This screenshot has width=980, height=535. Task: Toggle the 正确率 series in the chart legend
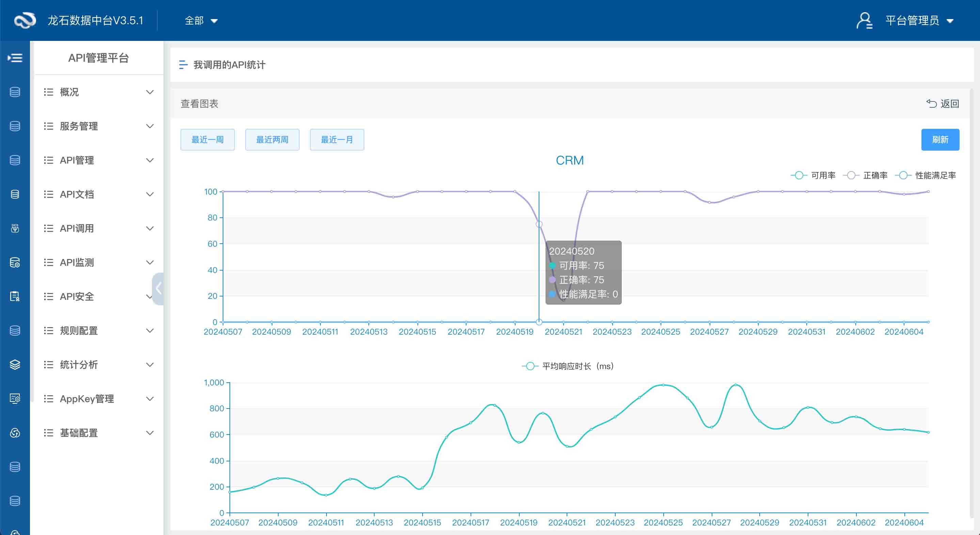[x=865, y=175]
